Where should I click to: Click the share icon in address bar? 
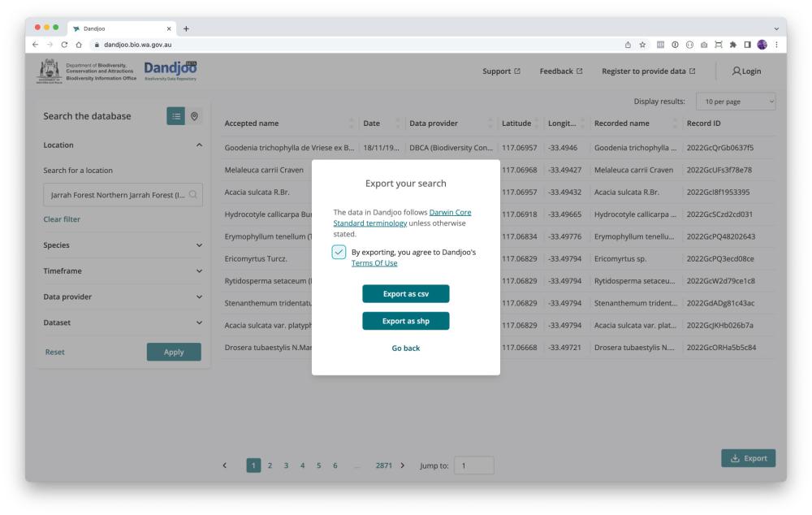pos(628,45)
